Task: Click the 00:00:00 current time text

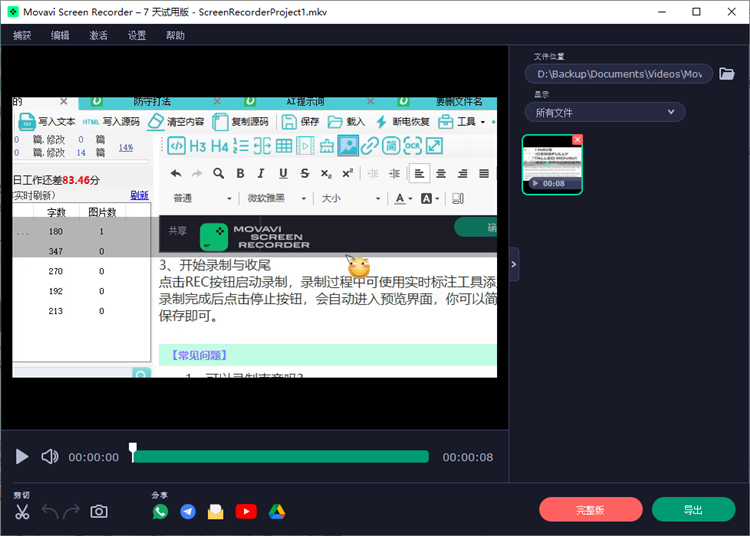Action: 93,457
